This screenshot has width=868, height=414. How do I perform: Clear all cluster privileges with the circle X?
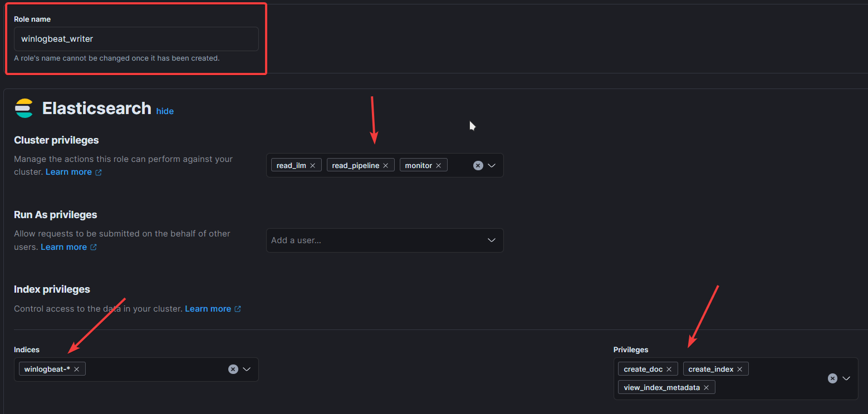pos(478,165)
